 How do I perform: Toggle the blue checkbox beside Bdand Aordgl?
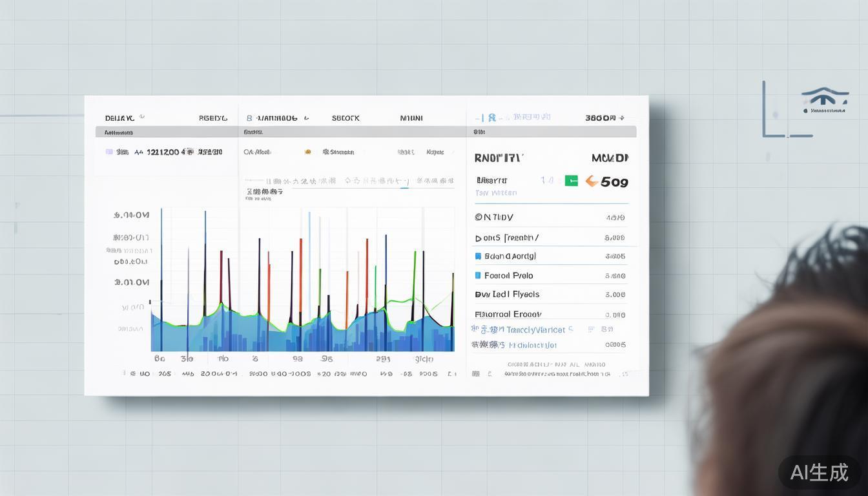click(x=479, y=256)
